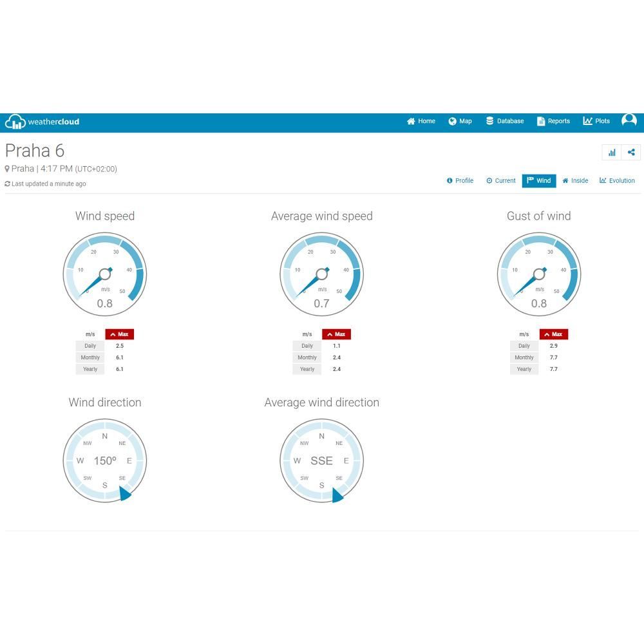
Task: Open the Home page from the navbar
Action: (421, 121)
